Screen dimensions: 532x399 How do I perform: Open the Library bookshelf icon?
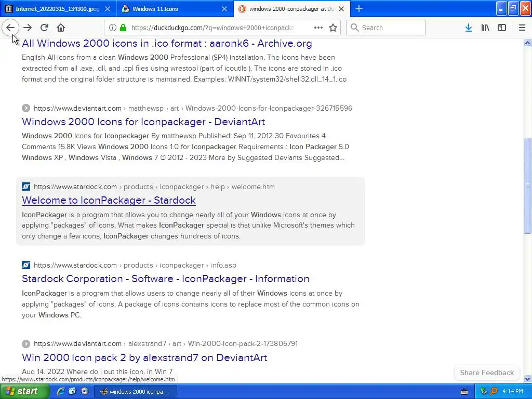(485, 28)
